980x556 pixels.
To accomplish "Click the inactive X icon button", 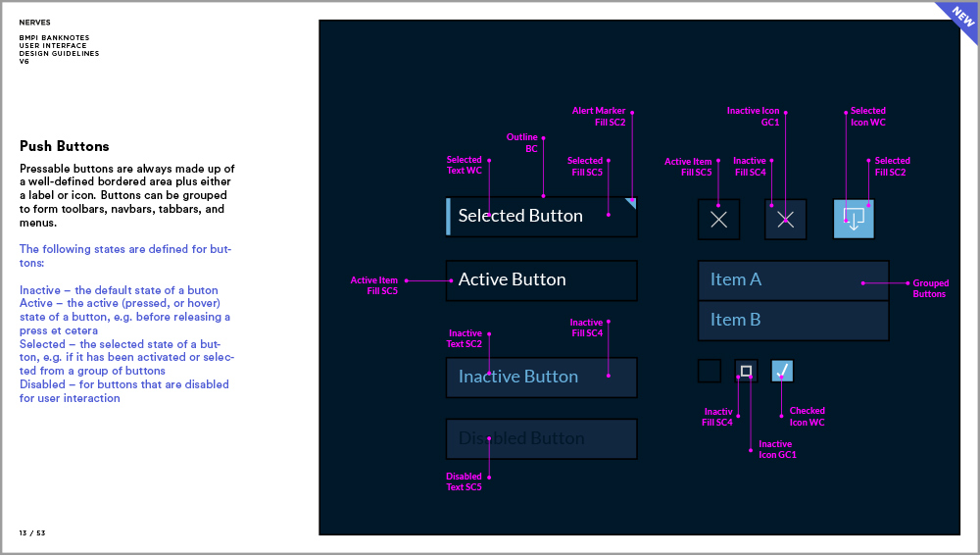I will tap(785, 220).
